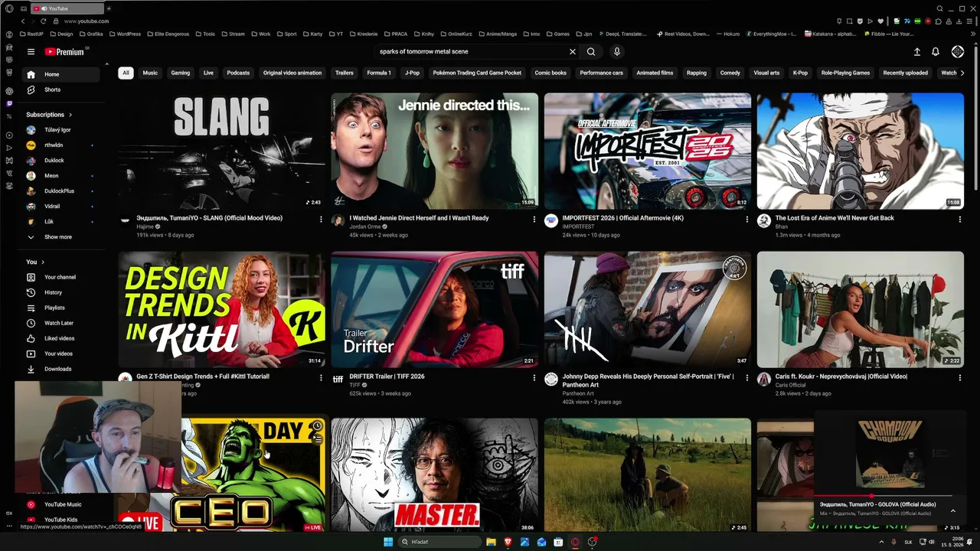The image size is (980, 551).
Task: Start voice search with microphone icon
Action: (x=617, y=52)
